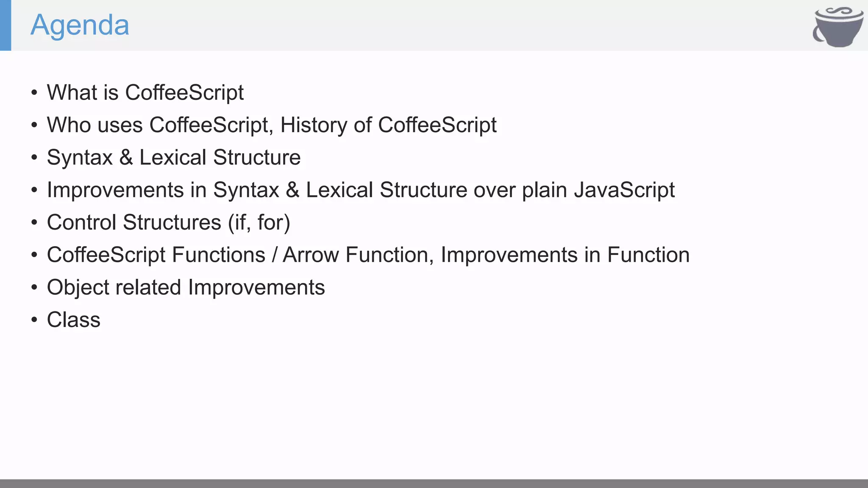Click the "Class" bullet item

pyautogui.click(x=74, y=320)
